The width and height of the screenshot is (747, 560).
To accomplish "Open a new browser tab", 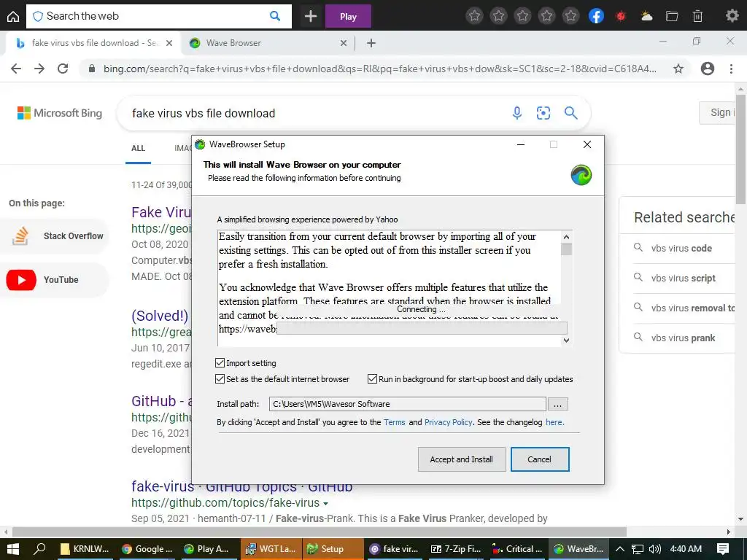I will (x=371, y=43).
